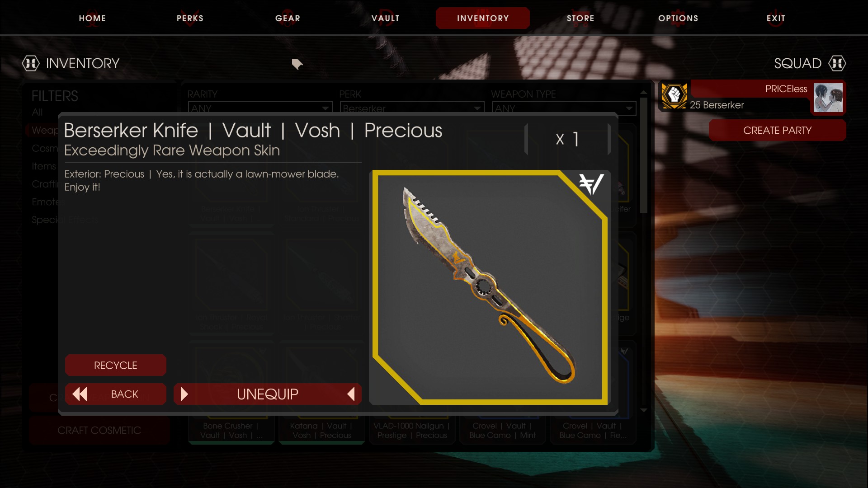Unequip the Berserker Knife skin
The width and height of the screenshot is (868, 488).
[268, 394]
